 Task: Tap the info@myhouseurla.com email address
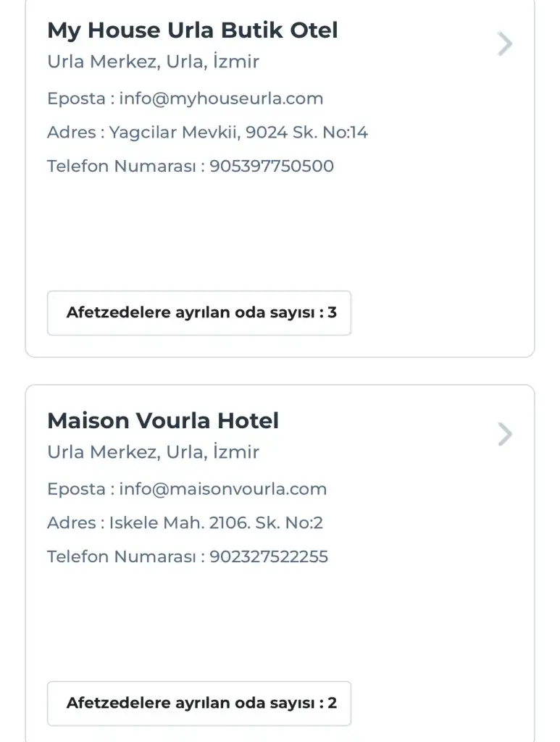(x=221, y=99)
